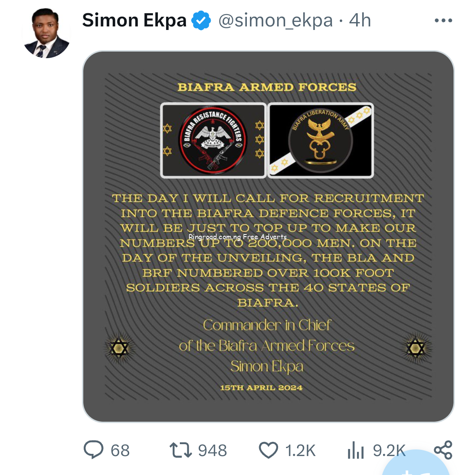Click the Ringroad.com.ng Free Adverts watermark
Viewport: 476px width, 475px height.
pyautogui.click(x=238, y=237)
